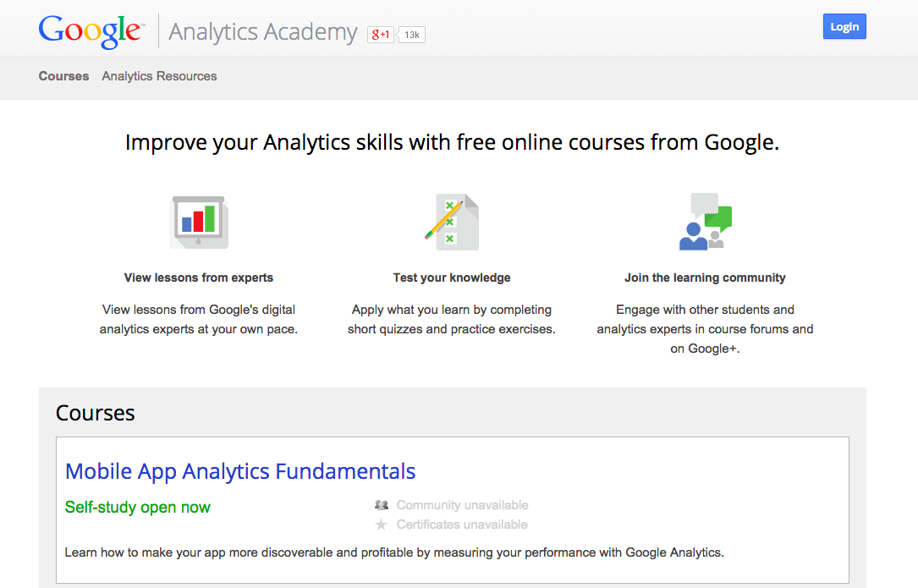
Task: Click the Test your knowledge heading
Action: (452, 278)
